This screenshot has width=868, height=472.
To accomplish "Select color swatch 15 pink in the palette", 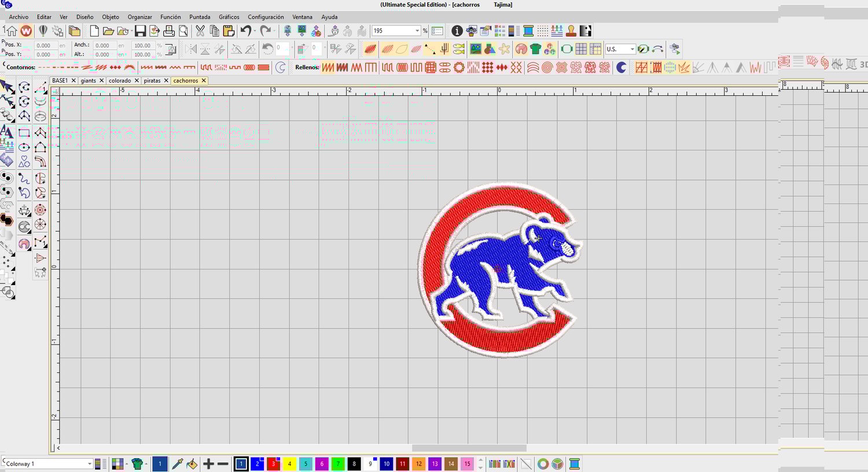I will (x=468, y=464).
